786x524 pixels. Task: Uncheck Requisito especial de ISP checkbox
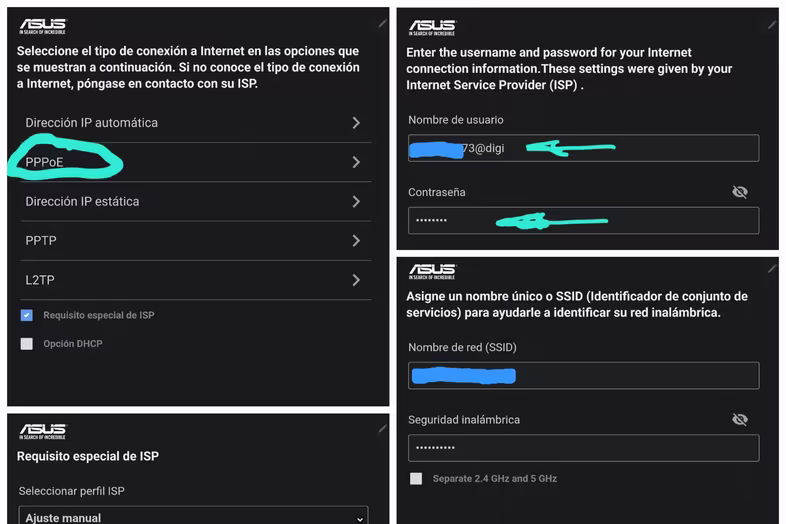(27, 315)
